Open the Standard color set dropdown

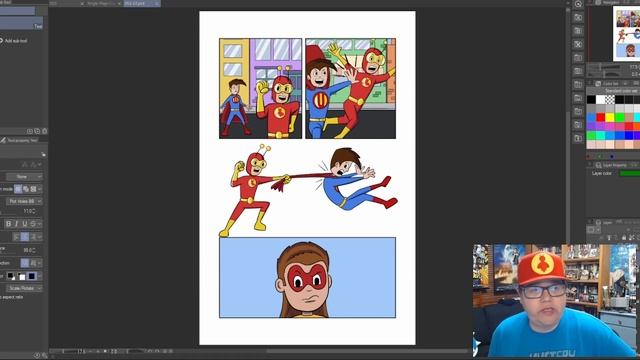pos(613,91)
